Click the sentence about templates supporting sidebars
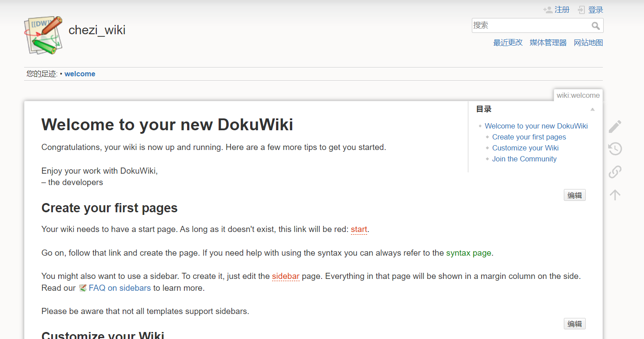The image size is (644, 339). [x=145, y=312]
